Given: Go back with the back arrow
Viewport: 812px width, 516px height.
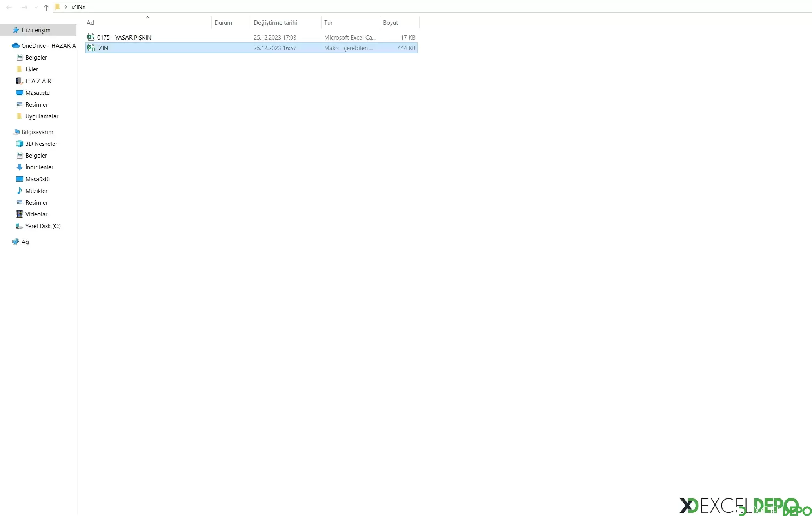Looking at the screenshot, I should click(9, 7).
